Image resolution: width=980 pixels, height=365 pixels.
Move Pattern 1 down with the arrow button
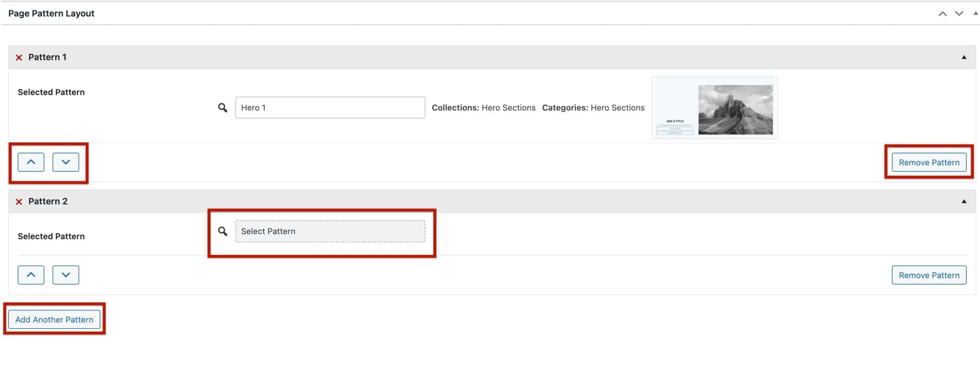[66, 162]
